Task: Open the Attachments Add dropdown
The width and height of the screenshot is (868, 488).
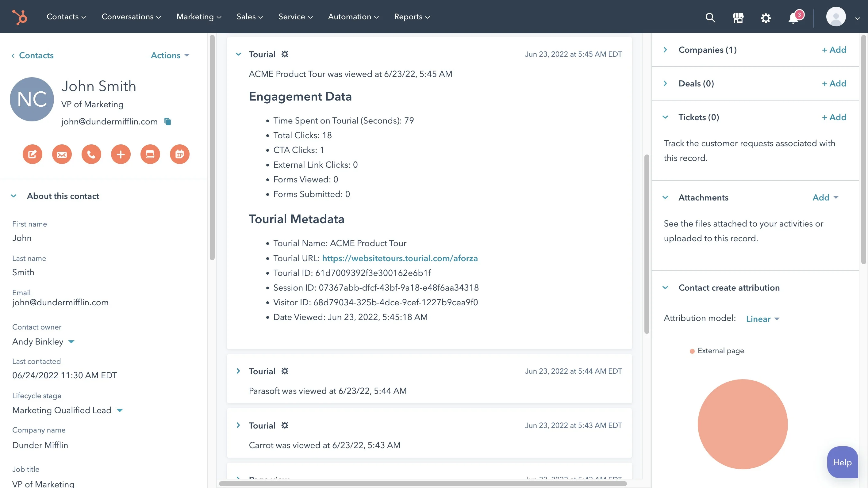Action: pos(825,197)
